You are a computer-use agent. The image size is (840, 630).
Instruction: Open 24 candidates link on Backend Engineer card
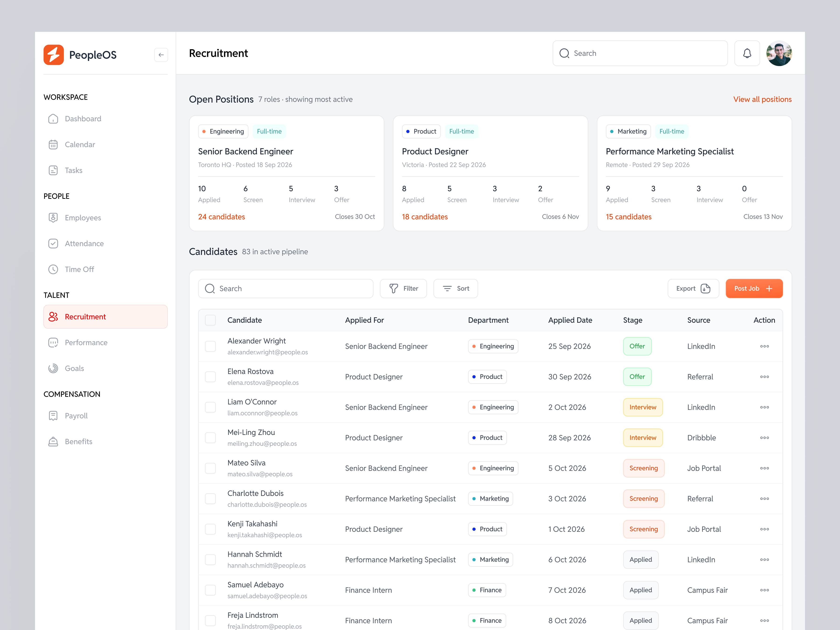pos(221,217)
